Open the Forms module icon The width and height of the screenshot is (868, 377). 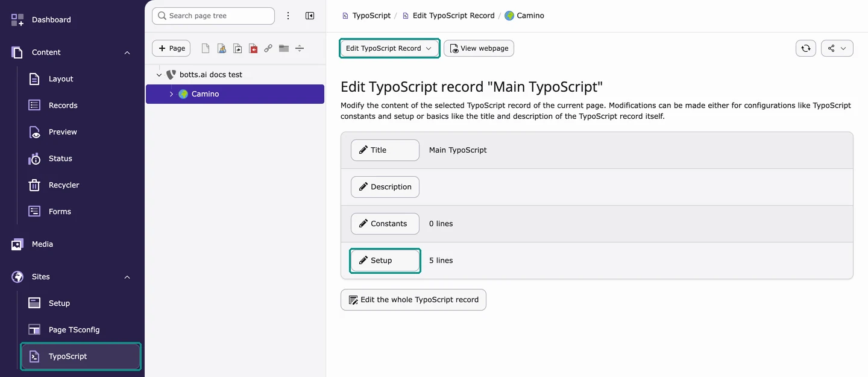[x=34, y=212]
